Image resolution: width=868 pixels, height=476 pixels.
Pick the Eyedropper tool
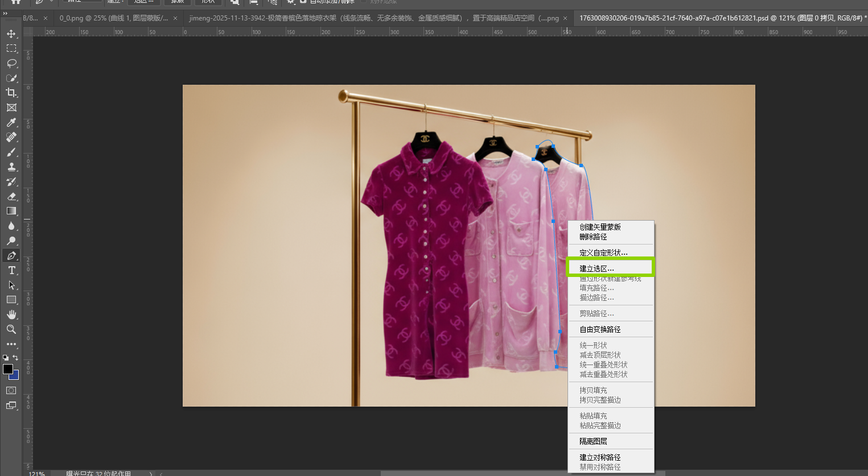tap(11, 122)
